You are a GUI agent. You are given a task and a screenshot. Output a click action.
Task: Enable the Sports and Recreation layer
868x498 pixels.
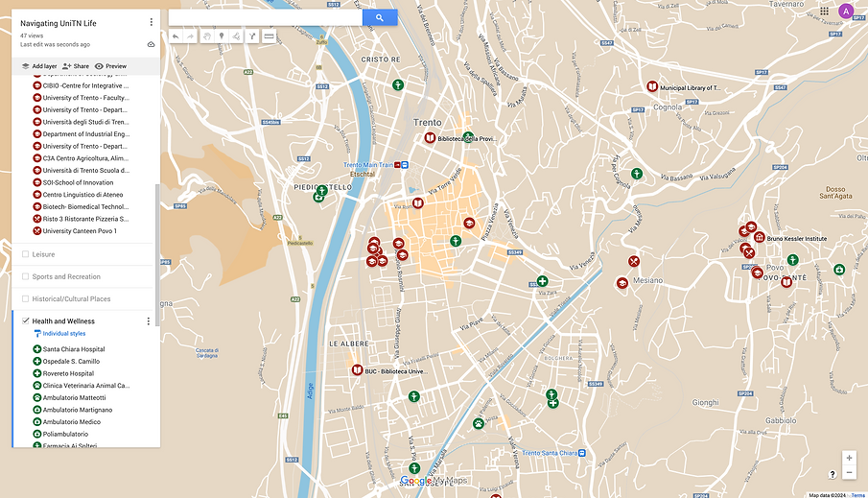(26, 276)
